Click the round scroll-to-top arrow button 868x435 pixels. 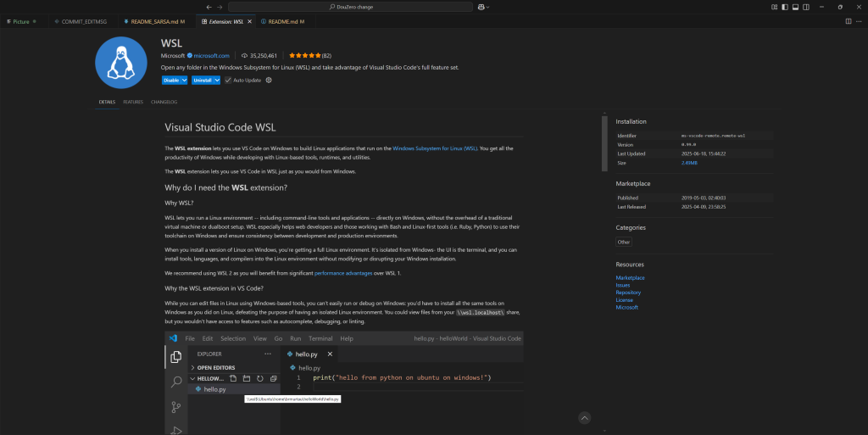pos(584,418)
